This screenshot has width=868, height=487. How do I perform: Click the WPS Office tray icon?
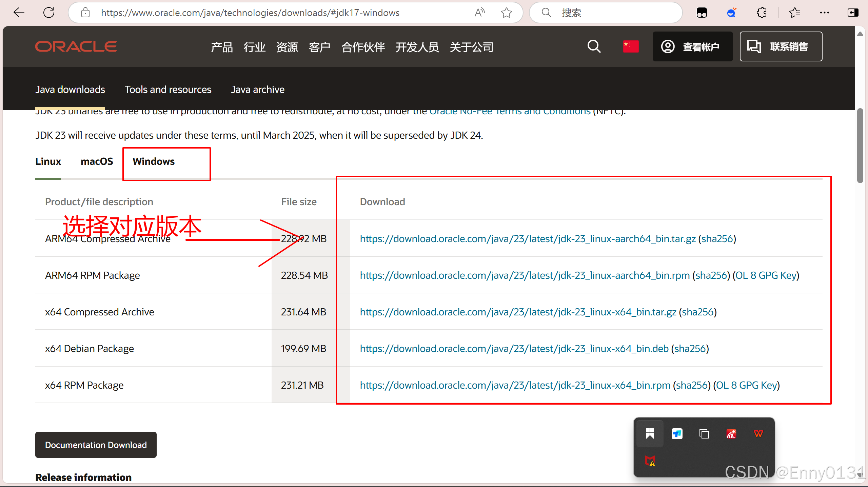pyautogui.click(x=758, y=433)
